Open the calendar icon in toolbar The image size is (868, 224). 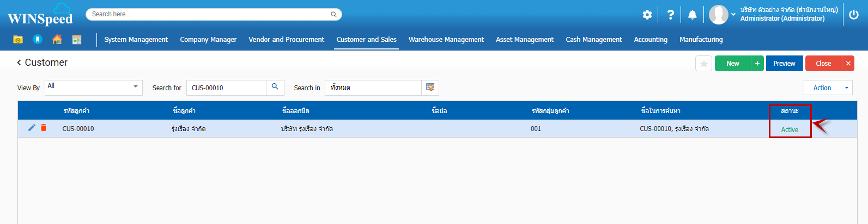[x=77, y=40]
